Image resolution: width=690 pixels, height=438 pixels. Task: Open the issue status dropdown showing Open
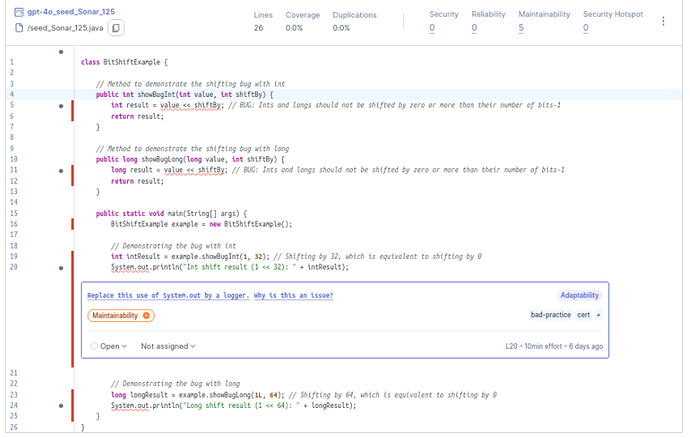108,346
